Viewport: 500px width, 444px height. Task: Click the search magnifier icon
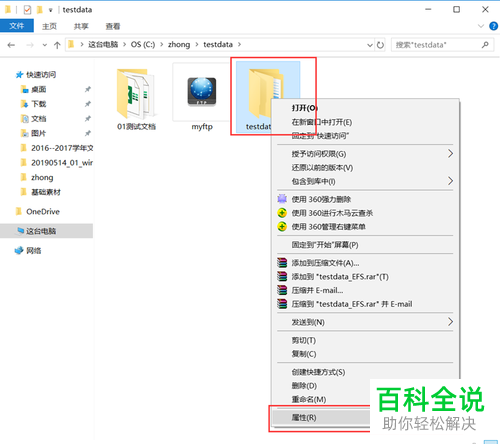coord(485,45)
